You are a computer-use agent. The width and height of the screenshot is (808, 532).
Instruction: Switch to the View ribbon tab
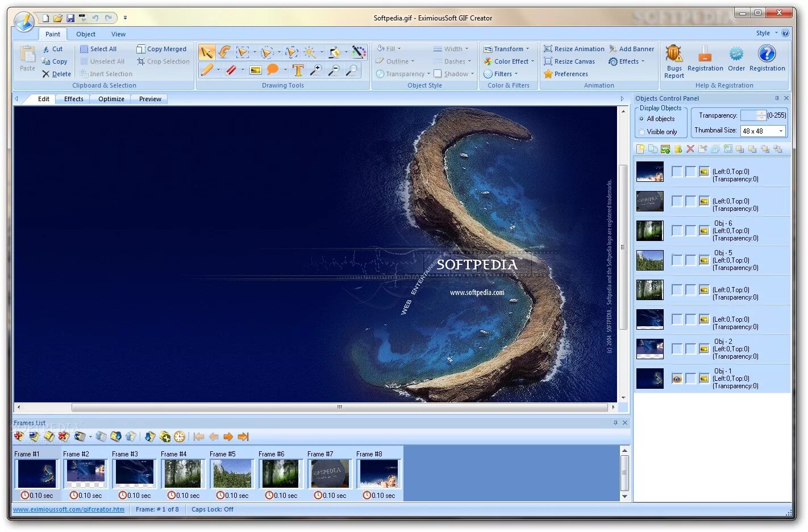(118, 34)
